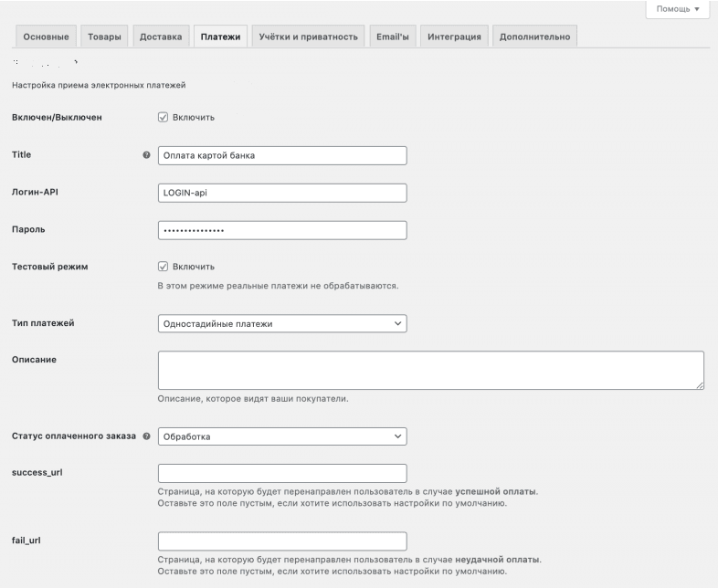
Task: Switch to the Основные tab
Action: point(45,36)
